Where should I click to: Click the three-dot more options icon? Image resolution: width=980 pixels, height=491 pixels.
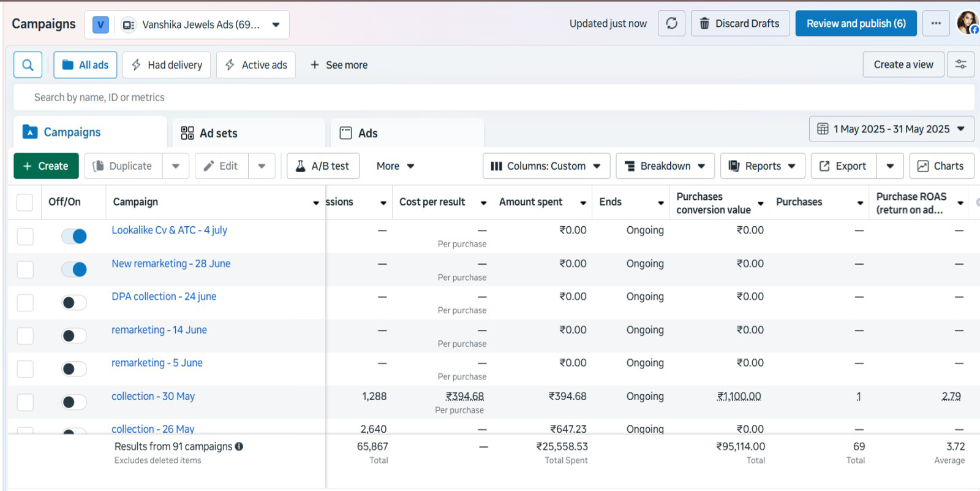[936, 23]
